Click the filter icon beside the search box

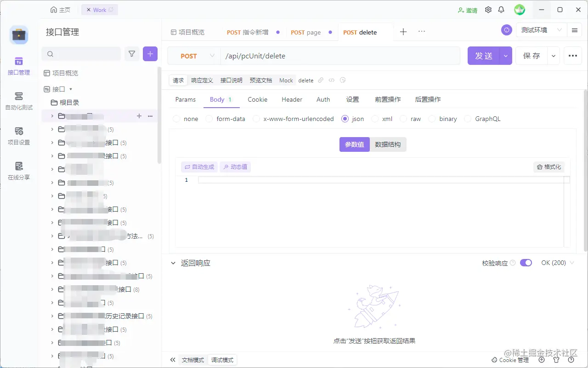coord(132,54)
